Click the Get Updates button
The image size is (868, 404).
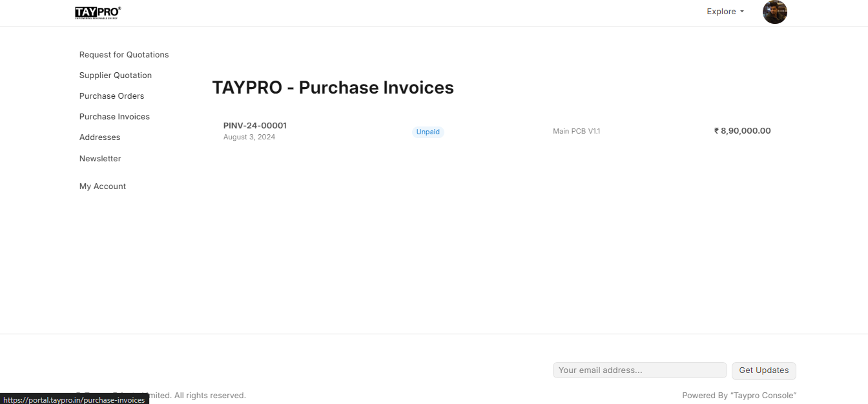pyautogui.click(x=763, y=370)
